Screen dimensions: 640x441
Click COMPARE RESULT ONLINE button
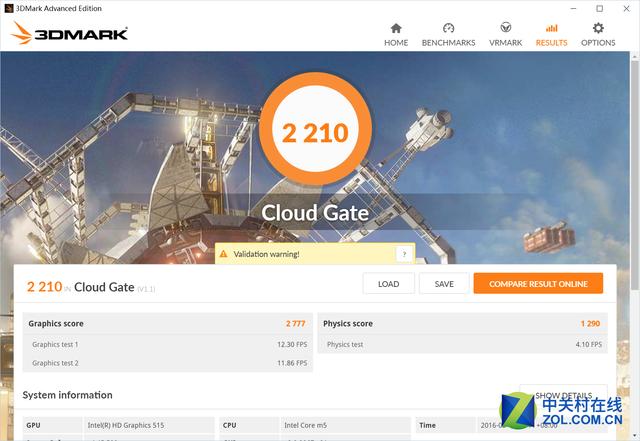[538, 283]
